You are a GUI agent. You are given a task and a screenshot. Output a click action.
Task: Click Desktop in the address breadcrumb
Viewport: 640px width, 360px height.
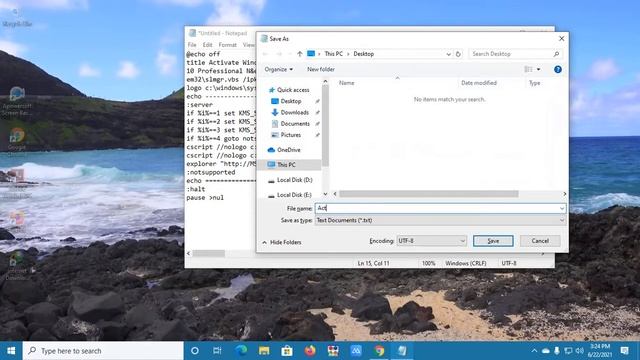coord(364,54)
